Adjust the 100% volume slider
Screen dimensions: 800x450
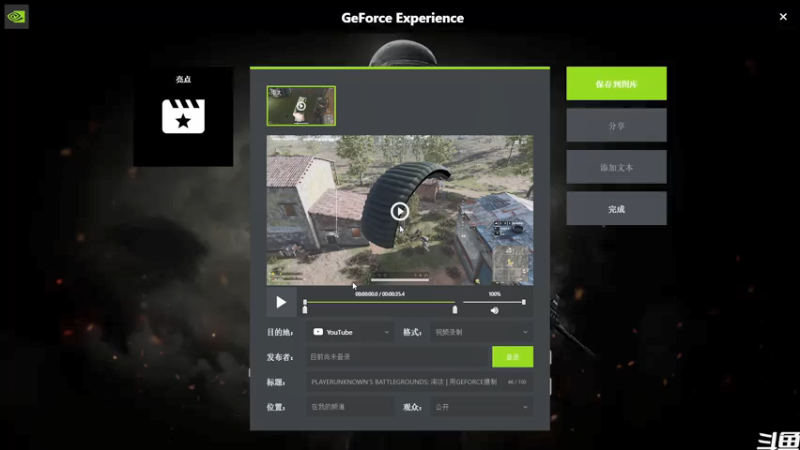tap(493, 302)
